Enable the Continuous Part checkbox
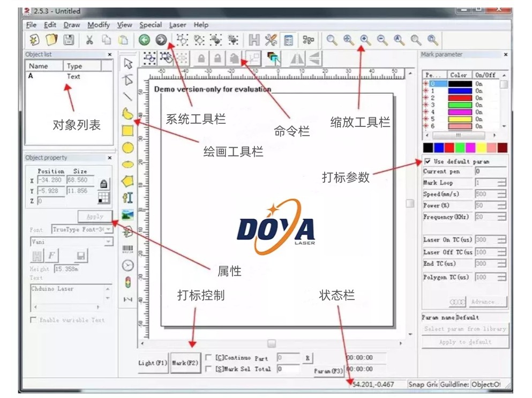 tap(208, 357)
